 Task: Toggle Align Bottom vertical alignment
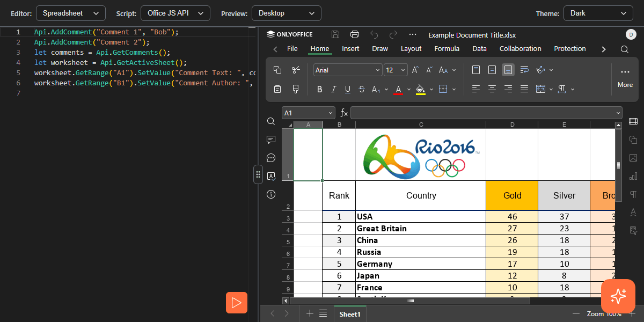pyautogui.click(x=508, y=70)
